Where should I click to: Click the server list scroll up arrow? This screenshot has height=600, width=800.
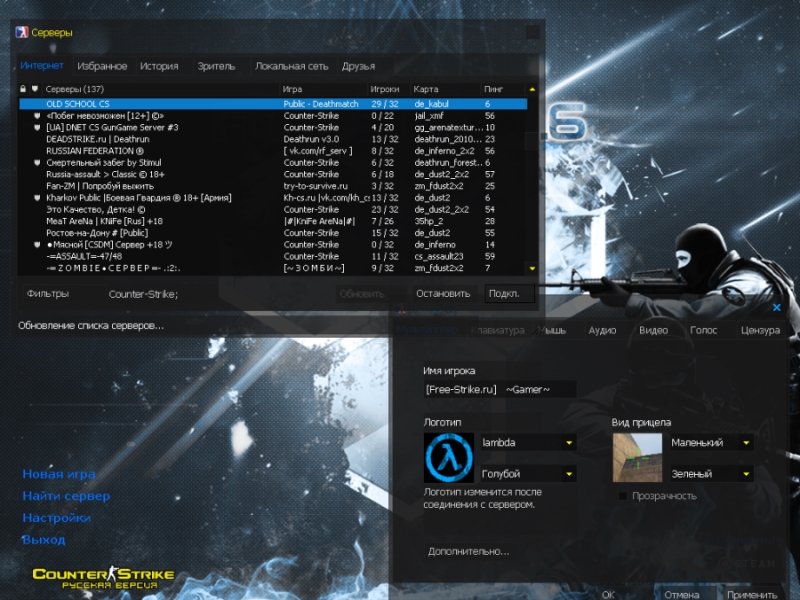point(532,89)
